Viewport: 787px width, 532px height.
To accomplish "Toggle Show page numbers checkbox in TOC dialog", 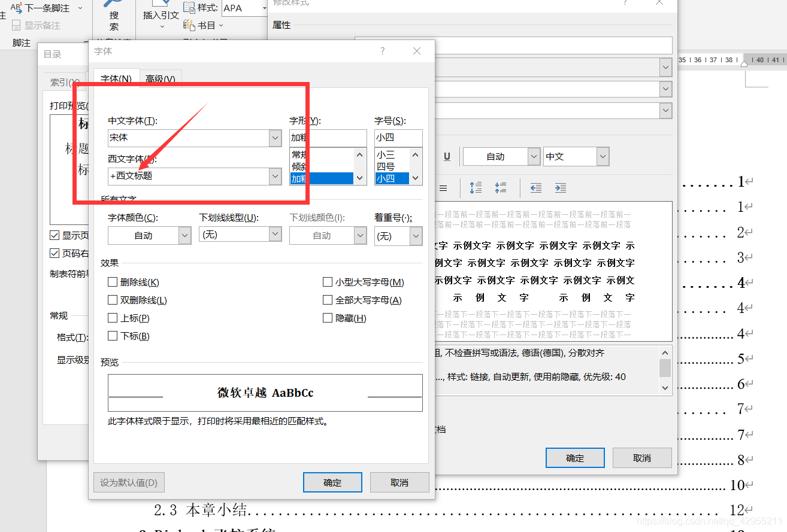I will 55,235.
